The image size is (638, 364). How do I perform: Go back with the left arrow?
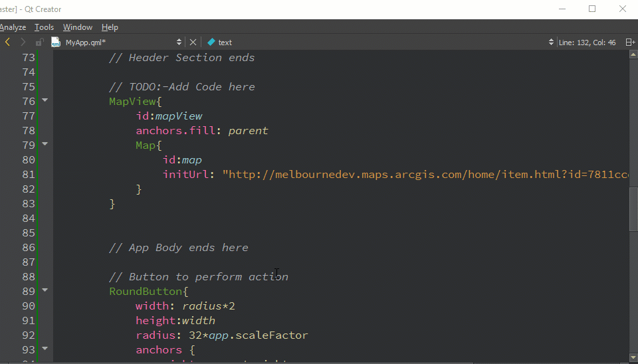[7, 42]
